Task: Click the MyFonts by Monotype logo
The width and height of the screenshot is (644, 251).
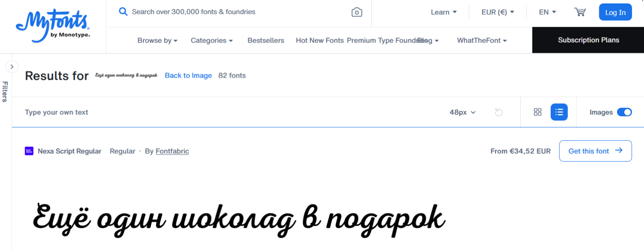Action: tap(53, 27)
